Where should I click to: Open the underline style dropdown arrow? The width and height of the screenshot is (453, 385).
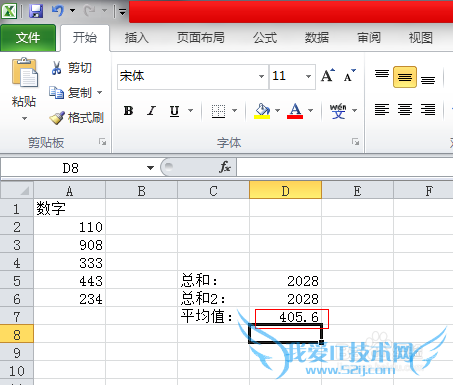click(191, 110)
